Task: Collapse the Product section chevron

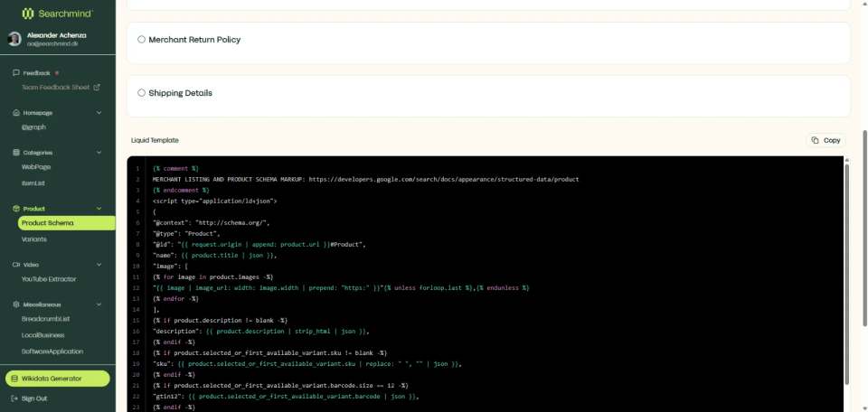Action: pyautogui.click(x=99, y=209)
